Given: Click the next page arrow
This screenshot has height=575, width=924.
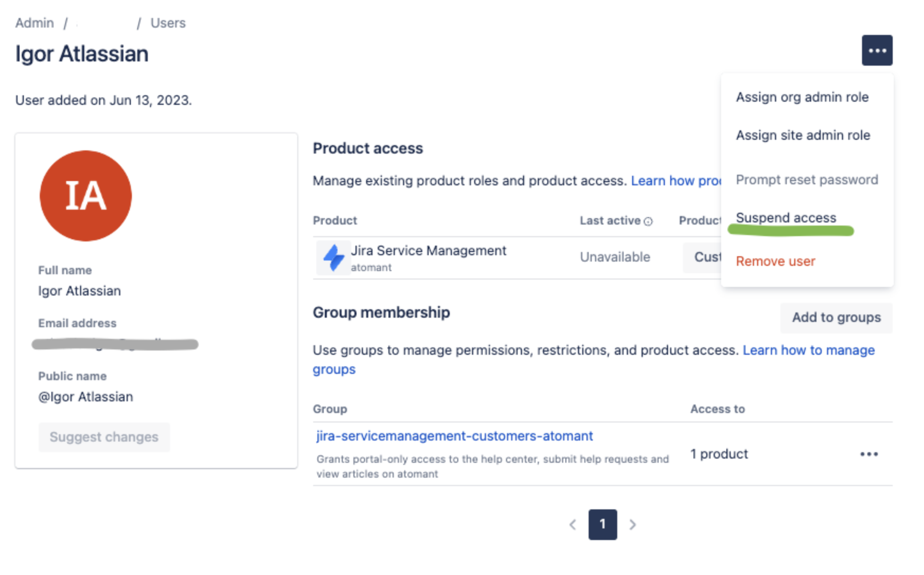Looking at the screenshot, I should (x=633, y=525).
